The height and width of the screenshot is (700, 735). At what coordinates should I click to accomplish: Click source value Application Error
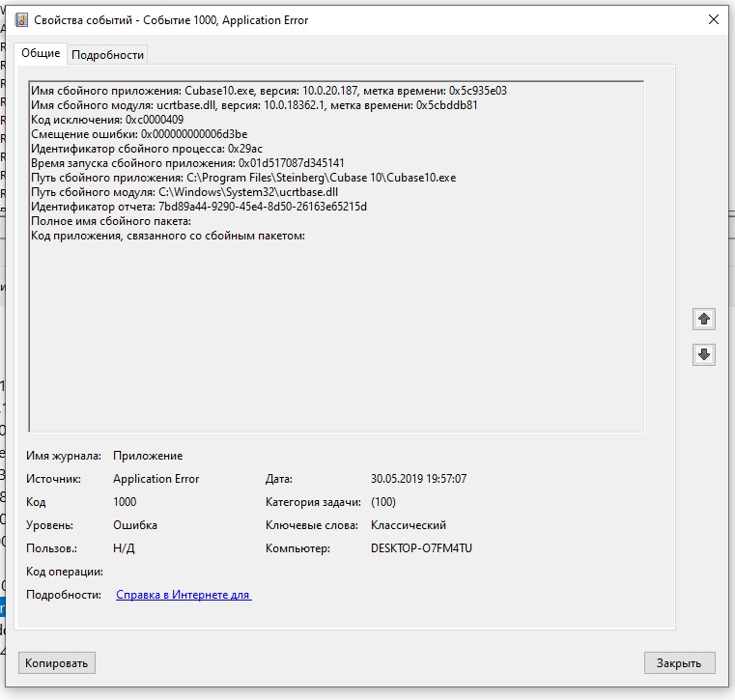click(156, 478)
